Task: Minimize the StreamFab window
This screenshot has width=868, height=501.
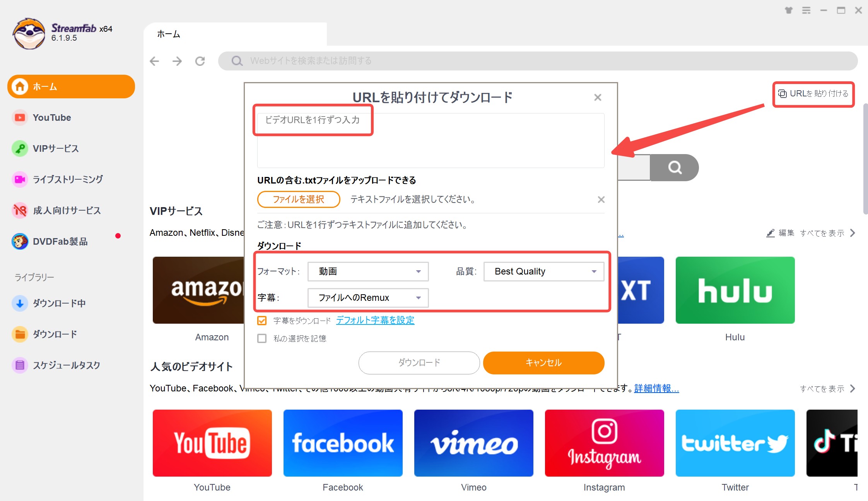Action: (824, 10)
